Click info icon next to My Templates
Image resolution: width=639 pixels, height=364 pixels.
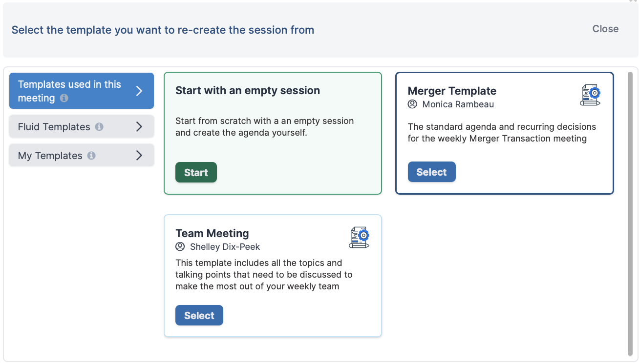tap(91, 156)
